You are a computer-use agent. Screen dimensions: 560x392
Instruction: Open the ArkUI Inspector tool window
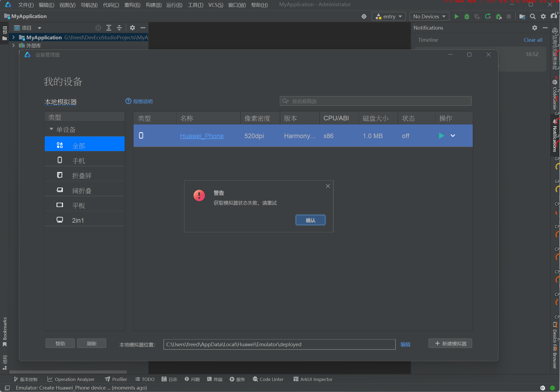click(x=313, y=379)
